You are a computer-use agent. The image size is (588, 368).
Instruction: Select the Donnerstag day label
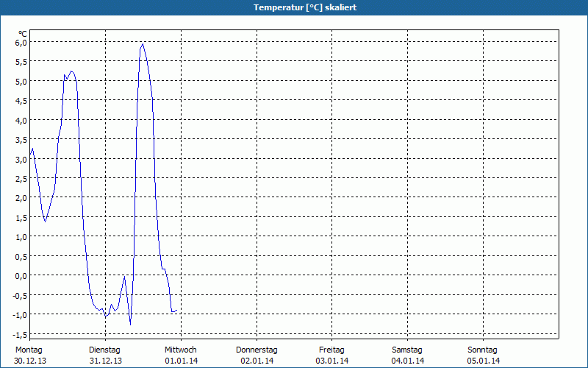click(257, 350)
